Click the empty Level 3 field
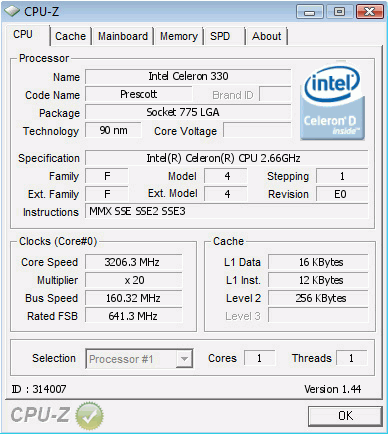The height and width of the screenshot is (434, 388). pyautogui.click(x=318, y=316)
